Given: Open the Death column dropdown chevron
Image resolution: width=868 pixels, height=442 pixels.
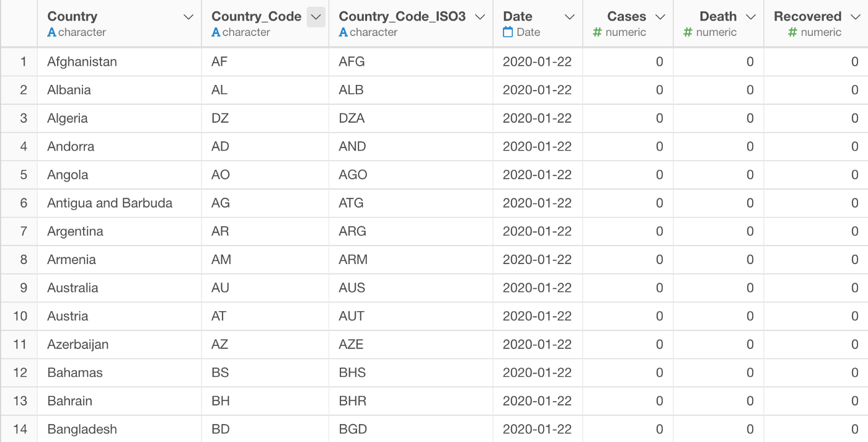Looking at the screenshot, I should 750,17.
